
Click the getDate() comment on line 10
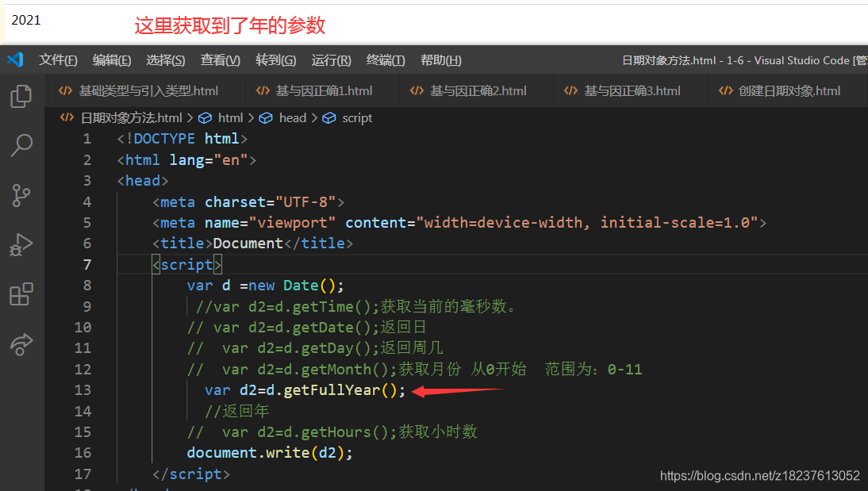[306, 327]
